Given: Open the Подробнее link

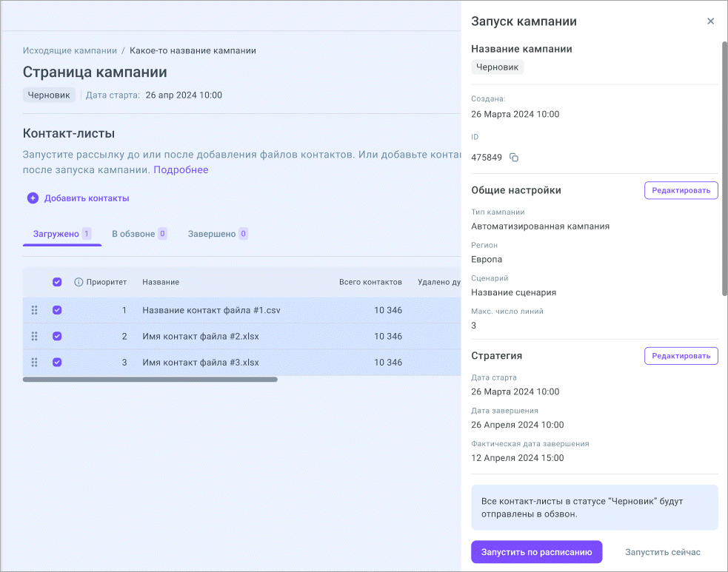Looking at the screenshot, I should 181,170.
